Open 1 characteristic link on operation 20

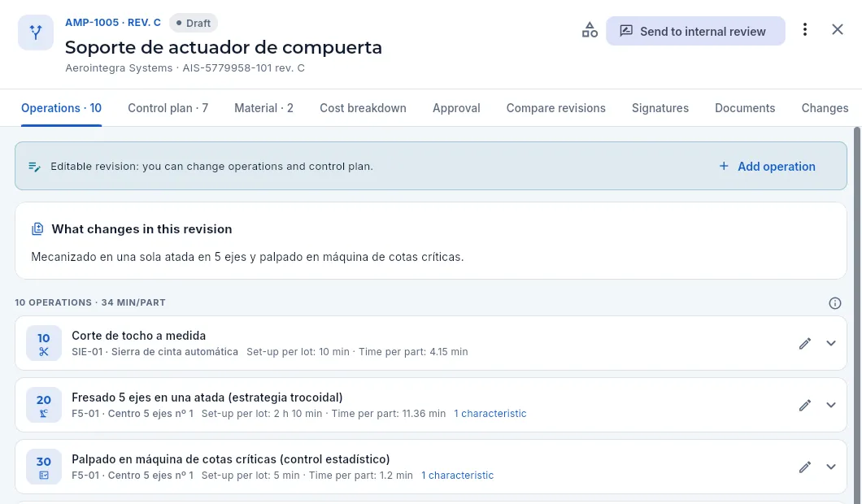[490, 413]
